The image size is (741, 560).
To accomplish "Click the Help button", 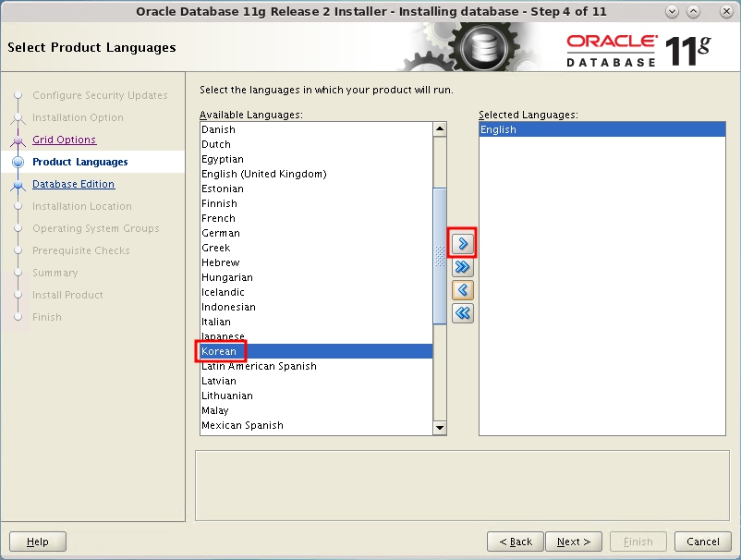I will 37,542.
